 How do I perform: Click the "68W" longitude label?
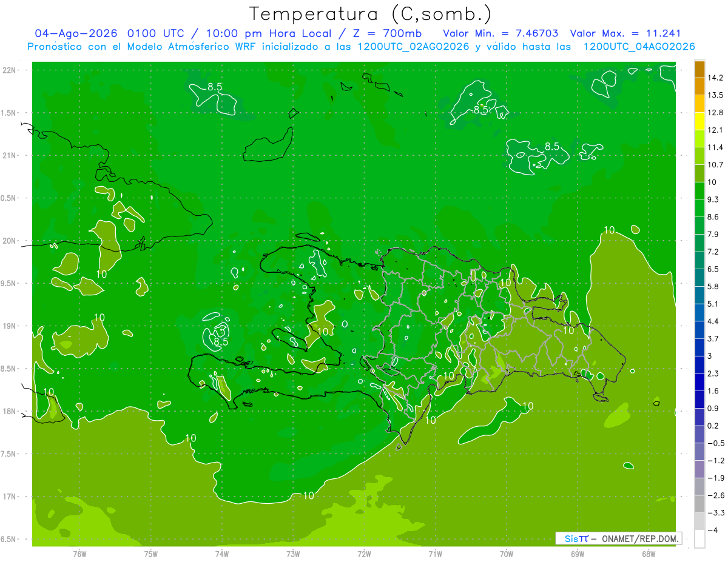(x=649, y=554)
